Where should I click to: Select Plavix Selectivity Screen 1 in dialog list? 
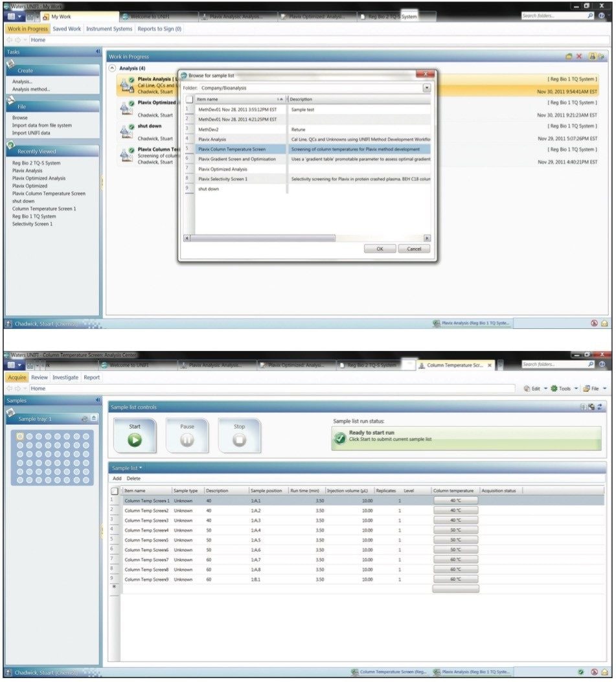point(307,179)
